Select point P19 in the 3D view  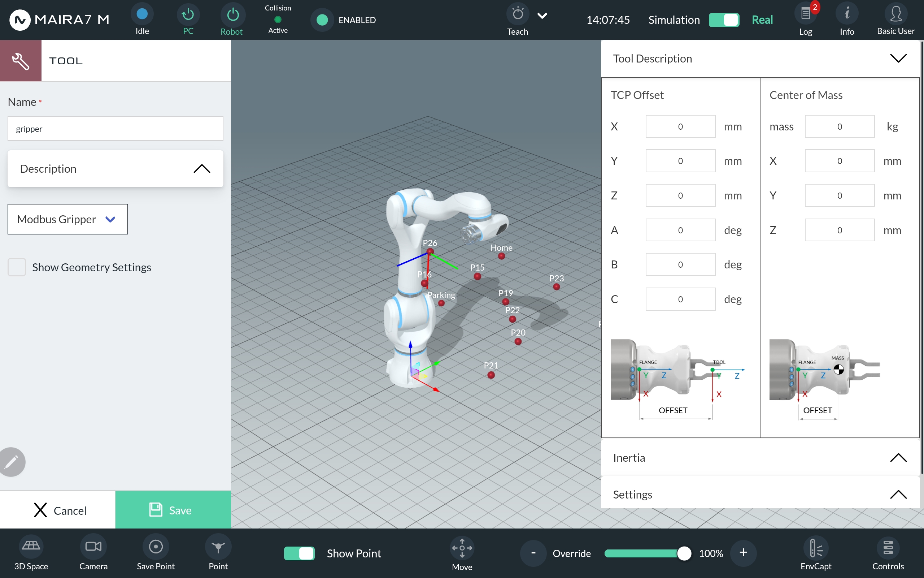(506, 302)
